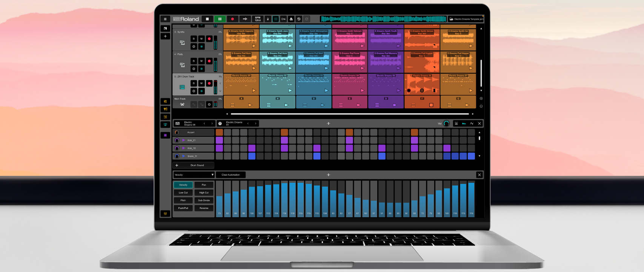The width and height of the screenshot is (644, 272).
Task: Open settings gear on the Main Track
Action: coord(209,104)
